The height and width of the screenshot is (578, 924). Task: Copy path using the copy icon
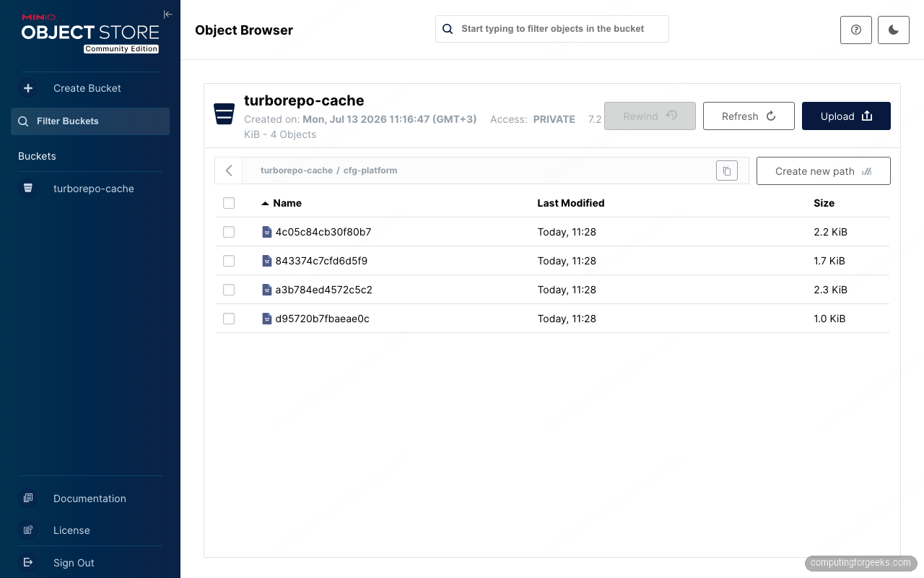pos(727,171)
